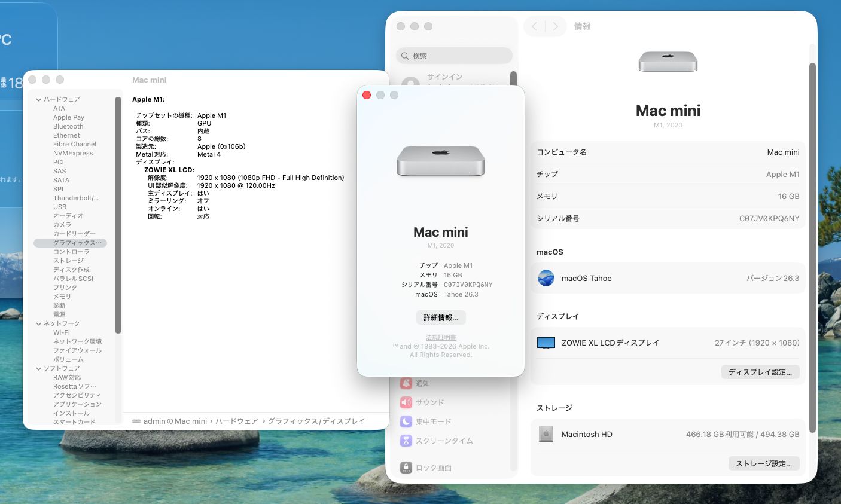Focus the 検索 search field in System Settings

pos(454,56)
